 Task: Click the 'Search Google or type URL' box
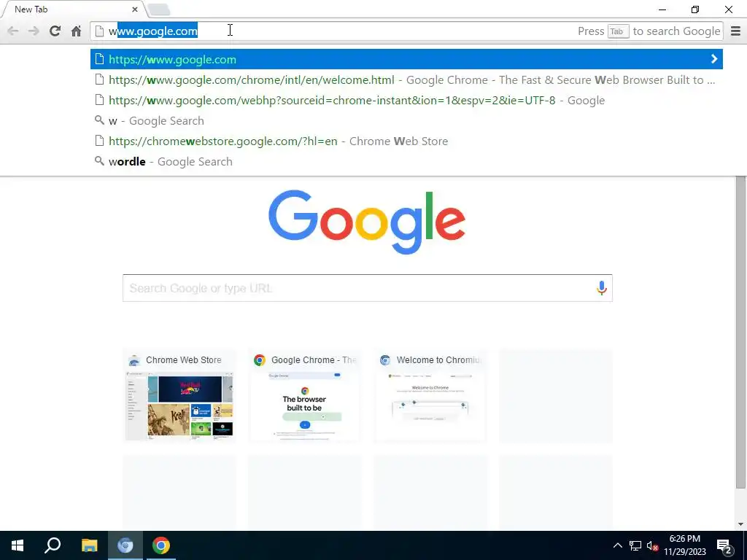tap(368, 288)
